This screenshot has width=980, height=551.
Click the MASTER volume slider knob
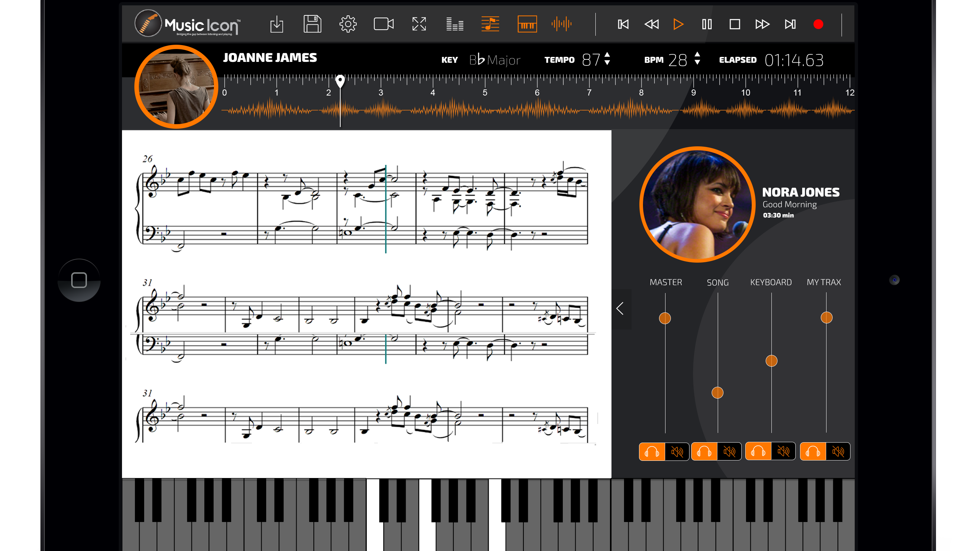tap(665, 318)
